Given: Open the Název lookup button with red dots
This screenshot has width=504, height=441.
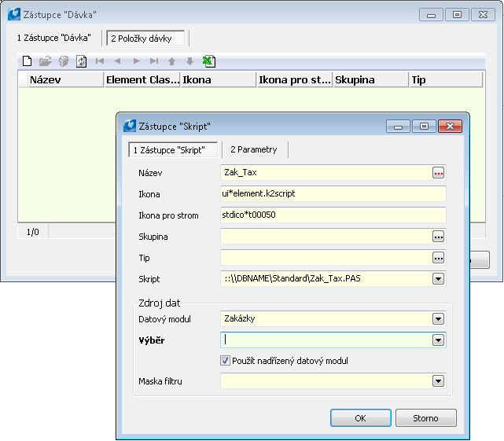Looking at the screenshot, I should (438, 173).
